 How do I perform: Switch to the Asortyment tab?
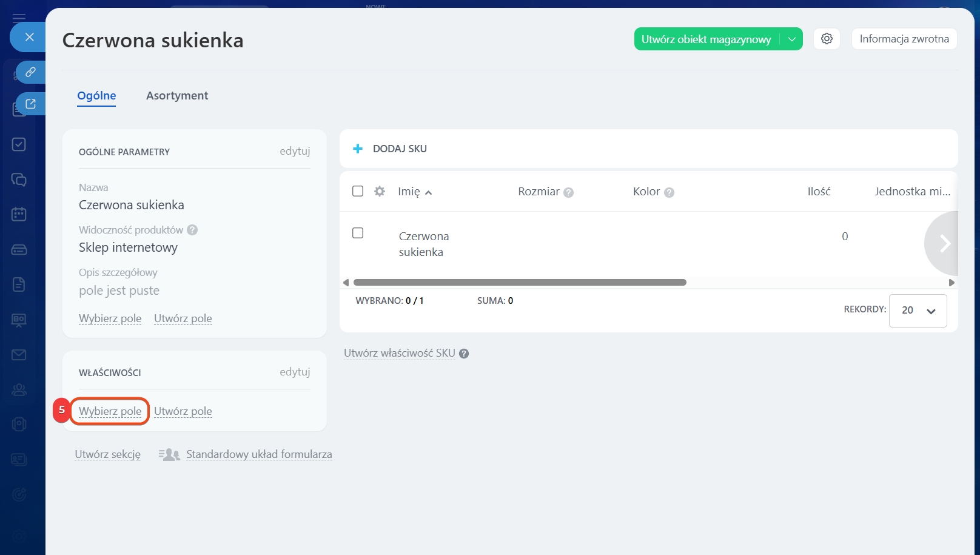(177, 96)
